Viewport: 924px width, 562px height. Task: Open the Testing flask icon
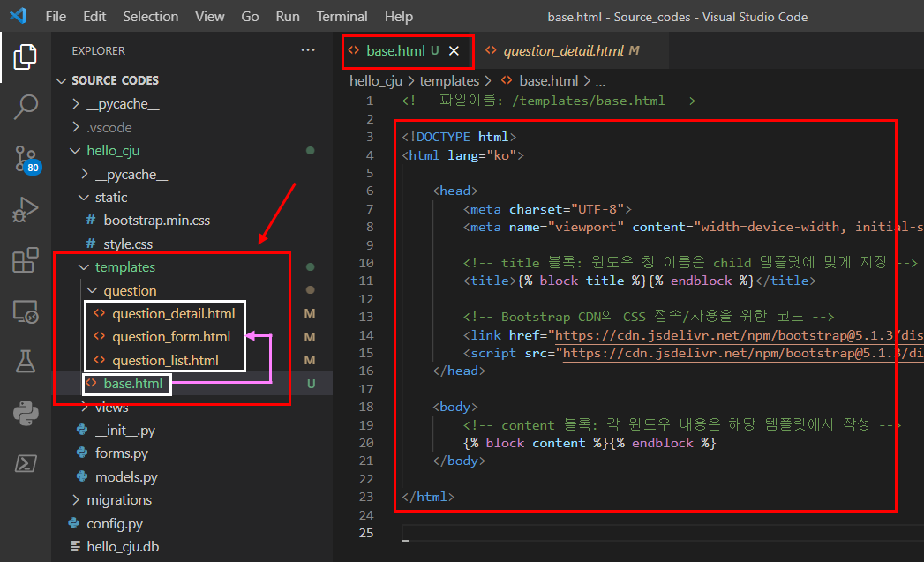(26, 361)
